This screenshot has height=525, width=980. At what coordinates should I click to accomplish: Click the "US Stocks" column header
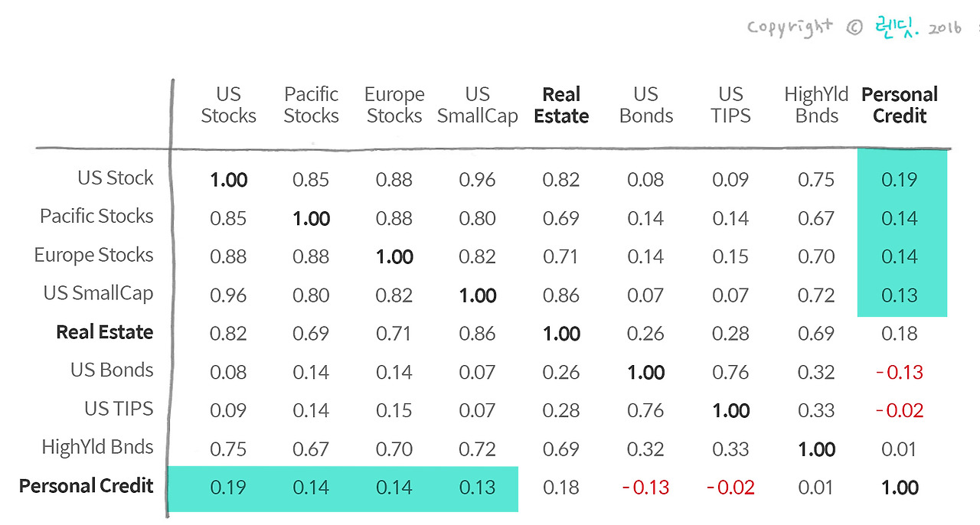tap(228, 106)
